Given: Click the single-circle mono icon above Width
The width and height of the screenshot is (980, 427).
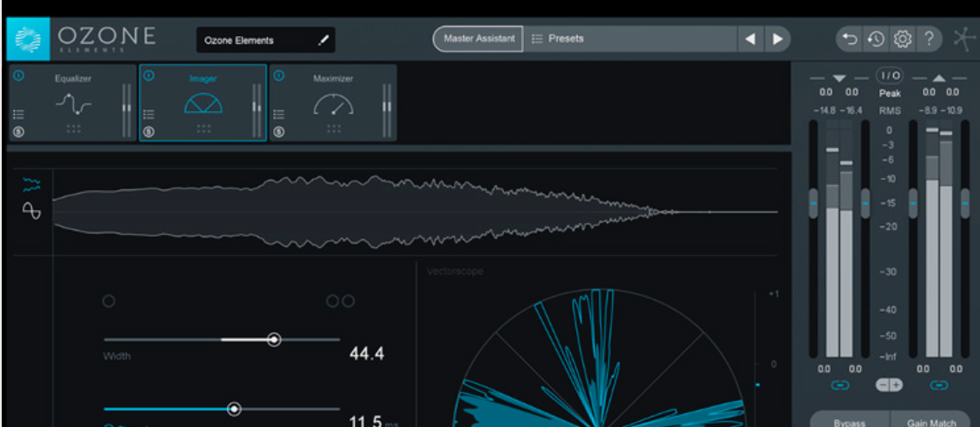Looking at the screenshot, I should click(x=109, y=301).
